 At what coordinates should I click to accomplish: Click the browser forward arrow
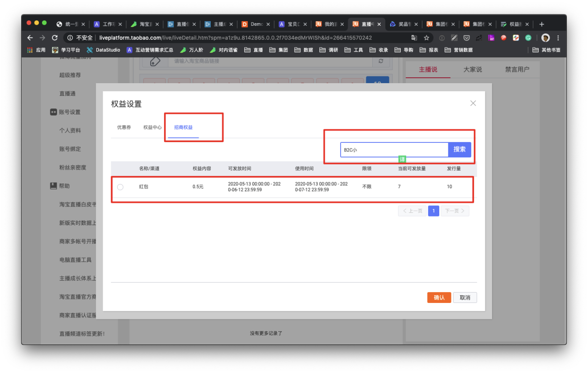pos(43,38)
